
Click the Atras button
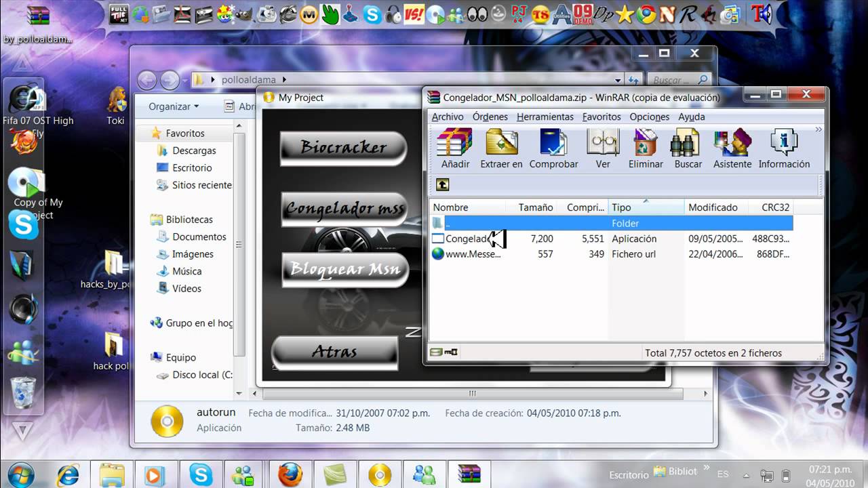point(334,352)
